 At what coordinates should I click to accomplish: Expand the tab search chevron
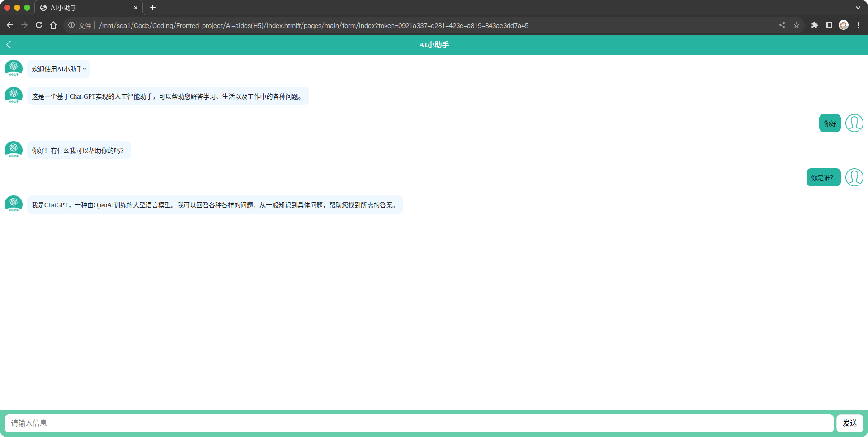pyautogui.click(x=858, y=8)
